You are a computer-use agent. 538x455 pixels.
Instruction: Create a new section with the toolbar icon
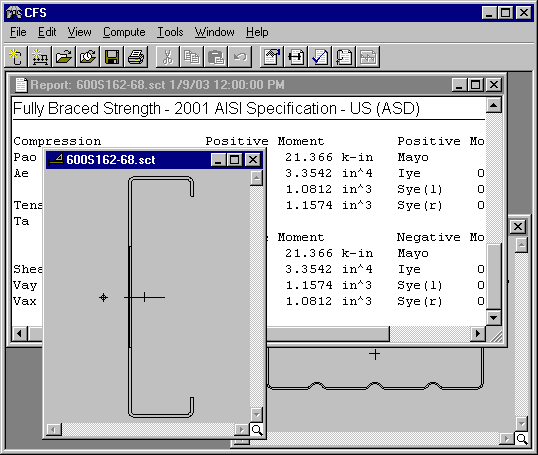click(16, 57)
